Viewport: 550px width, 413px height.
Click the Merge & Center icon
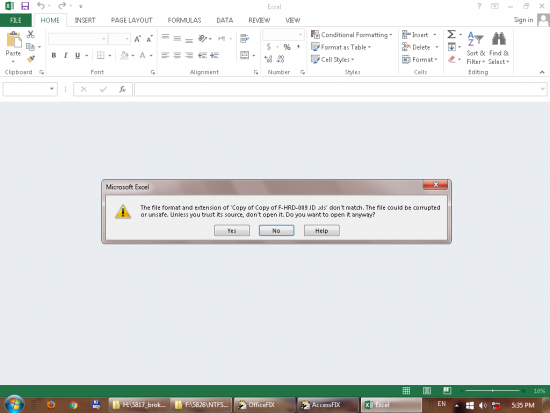point(244,55)
